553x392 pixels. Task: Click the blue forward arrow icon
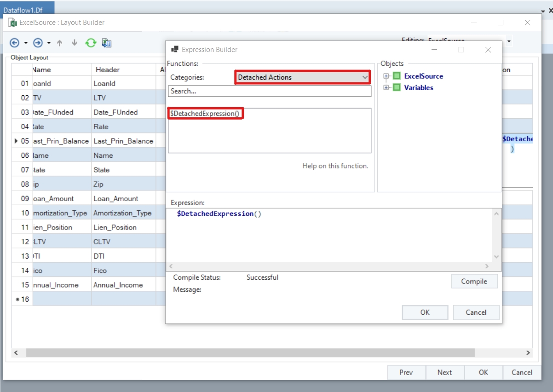click(x=38, y=43)
